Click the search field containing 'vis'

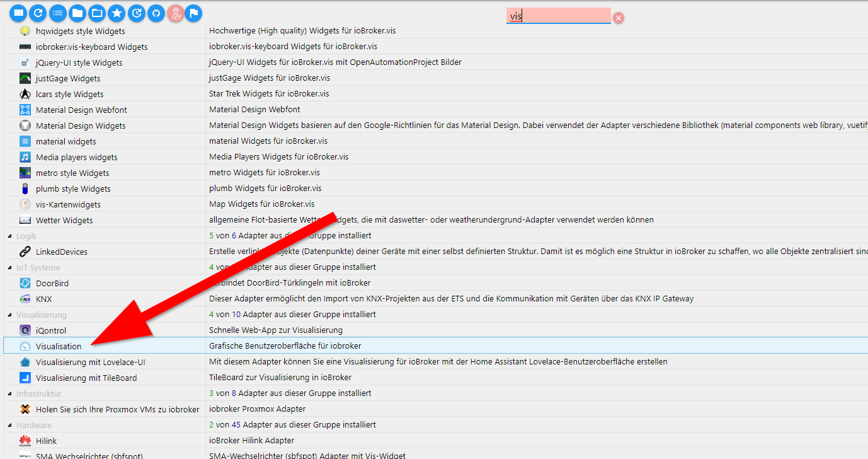click(x=558, y=16)
